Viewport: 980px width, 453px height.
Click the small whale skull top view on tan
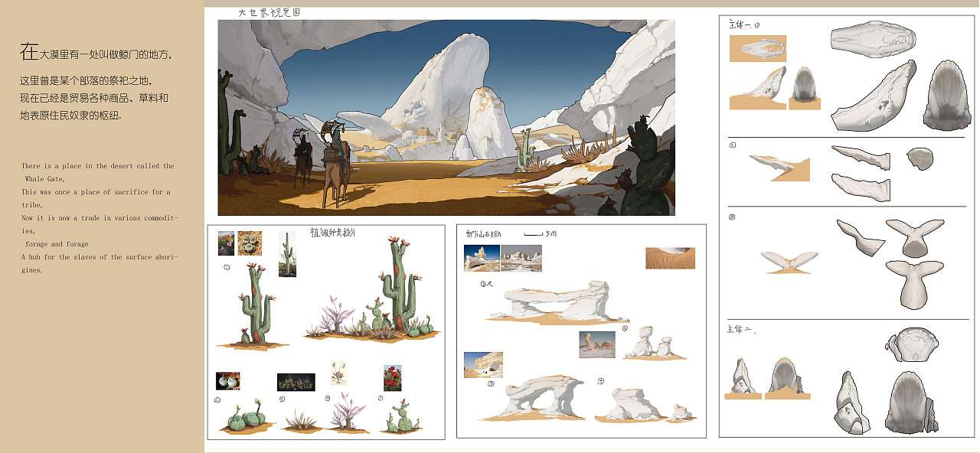point(758,48)
